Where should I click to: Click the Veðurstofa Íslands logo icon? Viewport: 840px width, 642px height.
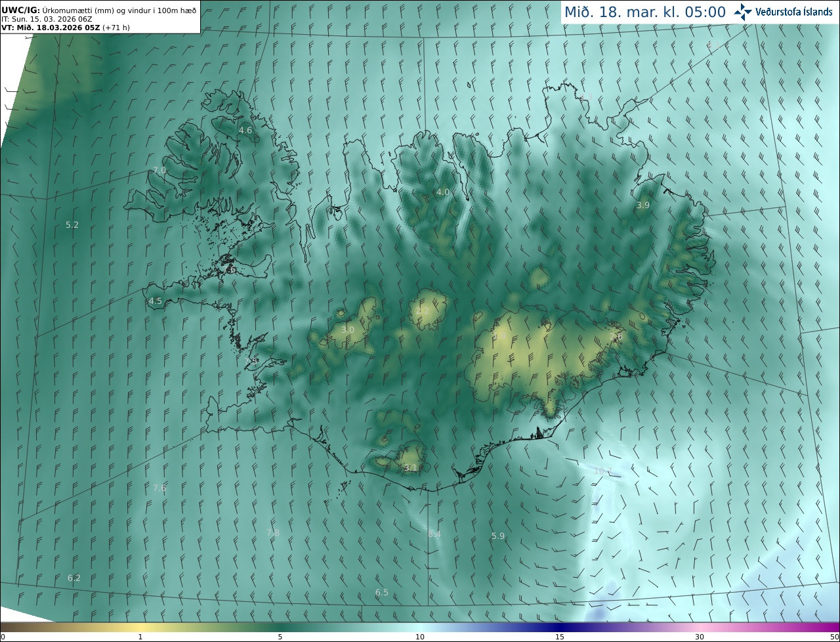click(743, 12)
